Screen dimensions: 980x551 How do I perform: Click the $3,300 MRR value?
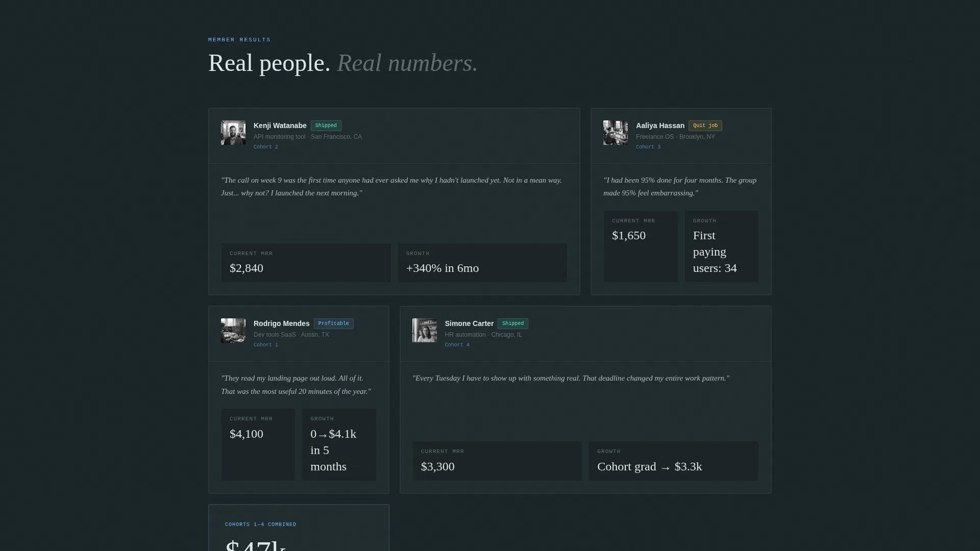tap(438, 467)
